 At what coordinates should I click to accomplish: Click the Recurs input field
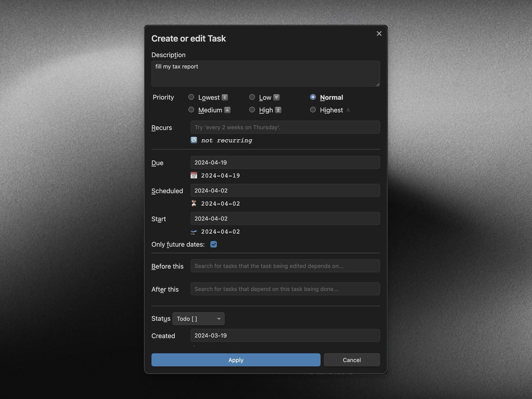coord(285,127)
